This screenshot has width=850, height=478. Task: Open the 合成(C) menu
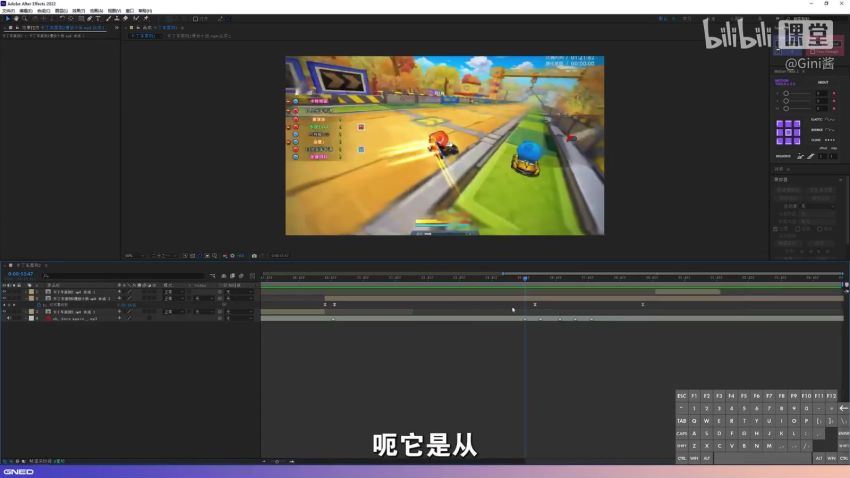tap(43, 11)
